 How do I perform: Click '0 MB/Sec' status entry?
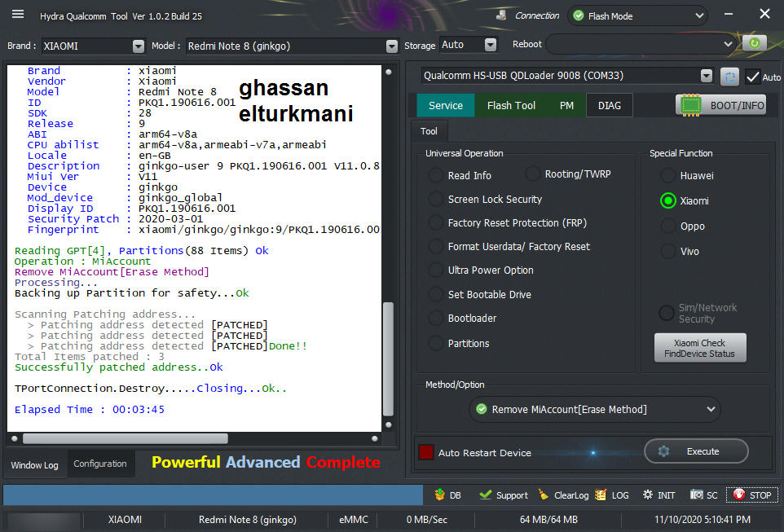tap(426, 520)
